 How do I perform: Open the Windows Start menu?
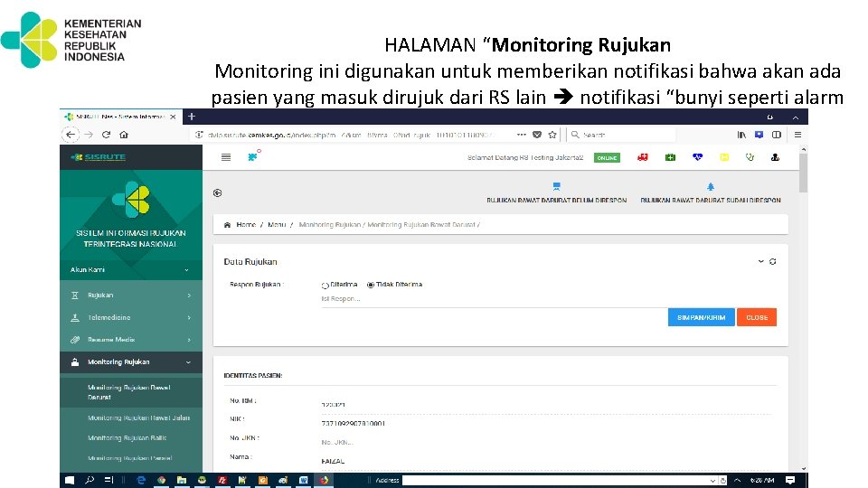click(x=70, y=480)
